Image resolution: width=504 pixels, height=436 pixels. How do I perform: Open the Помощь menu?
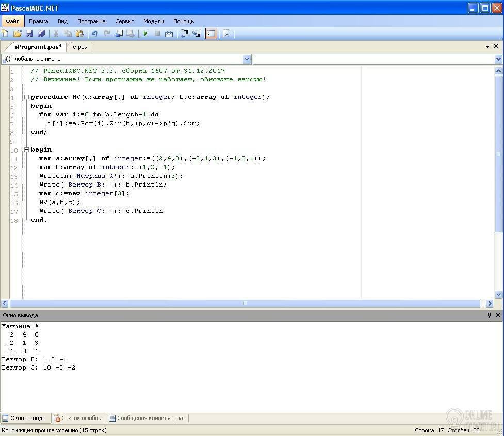184,21
